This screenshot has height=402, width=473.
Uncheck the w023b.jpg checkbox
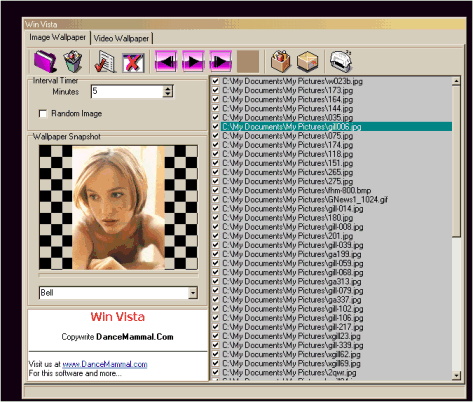[x=215, y=81]
